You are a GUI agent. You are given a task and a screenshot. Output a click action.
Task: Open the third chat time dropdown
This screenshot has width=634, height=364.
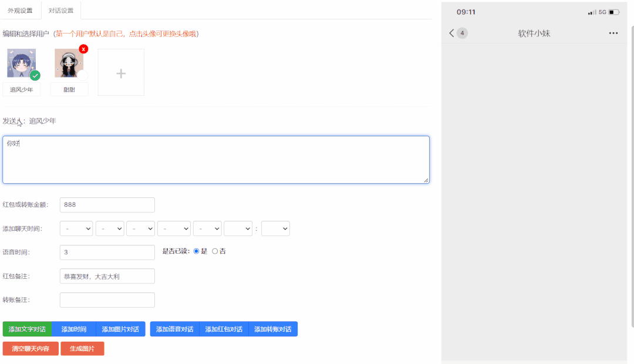[140, 228]
